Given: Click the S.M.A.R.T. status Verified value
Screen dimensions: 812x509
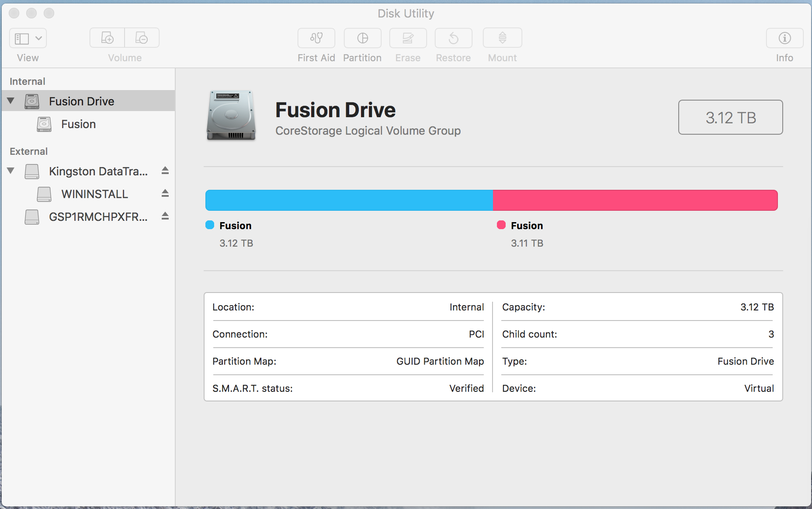Looking at the screenshot, I should click(x=467, y=388).
